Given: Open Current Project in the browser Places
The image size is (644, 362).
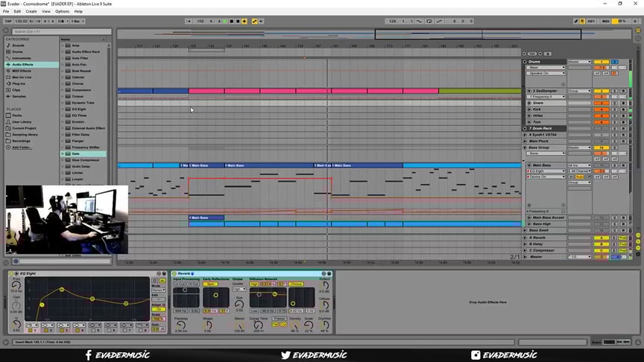Looking at the screenshot, I should point(24,128).
